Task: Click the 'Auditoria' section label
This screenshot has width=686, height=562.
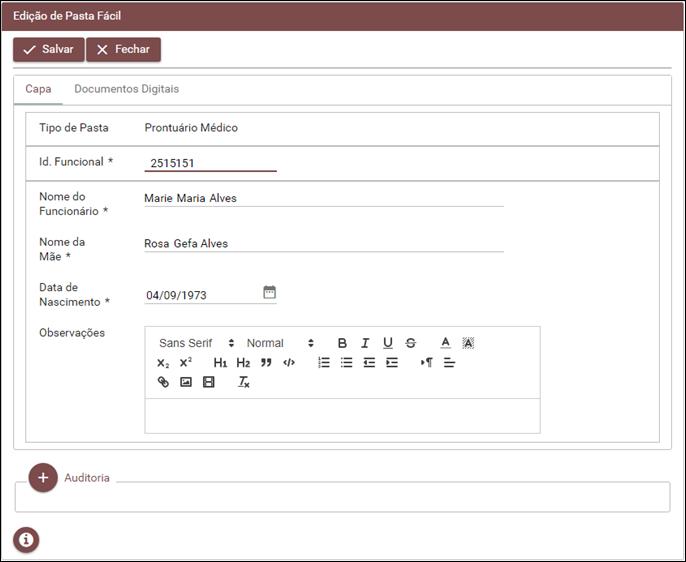Action: pos(87,478)
